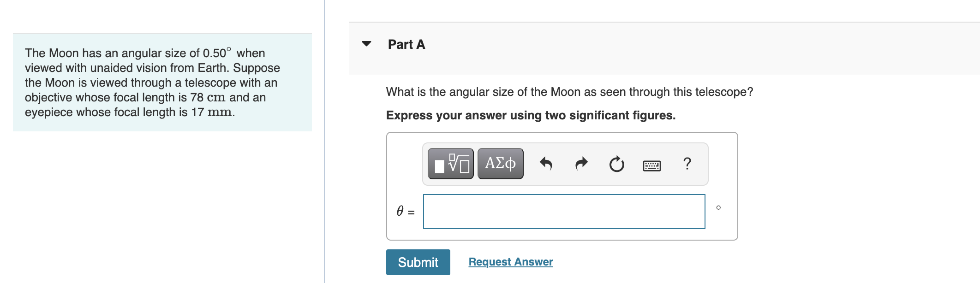Click the question mark help icon
The image size is (980, 283).
(x=687, y=163)
